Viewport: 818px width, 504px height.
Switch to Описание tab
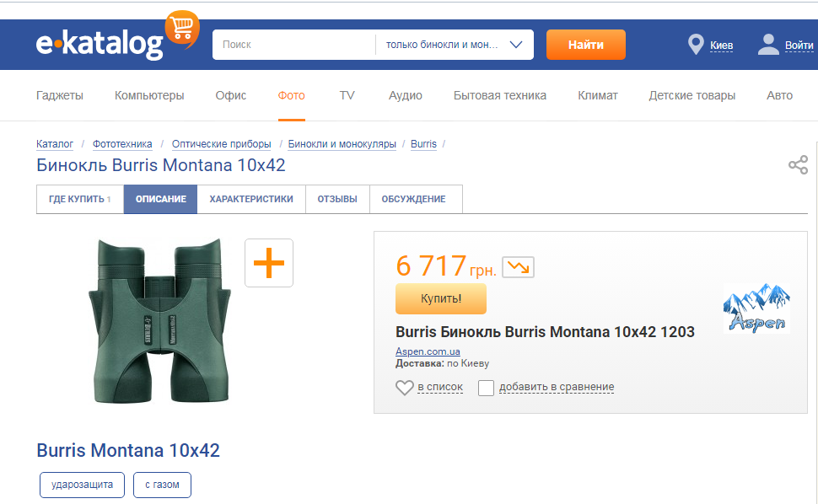point(161,199)
